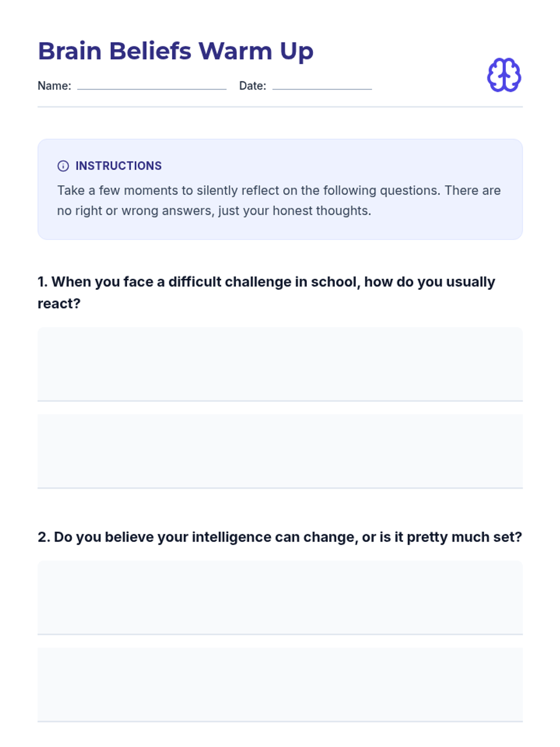Click the first answer box under question 1
The image size is (560, 747).
click(280, 364)
